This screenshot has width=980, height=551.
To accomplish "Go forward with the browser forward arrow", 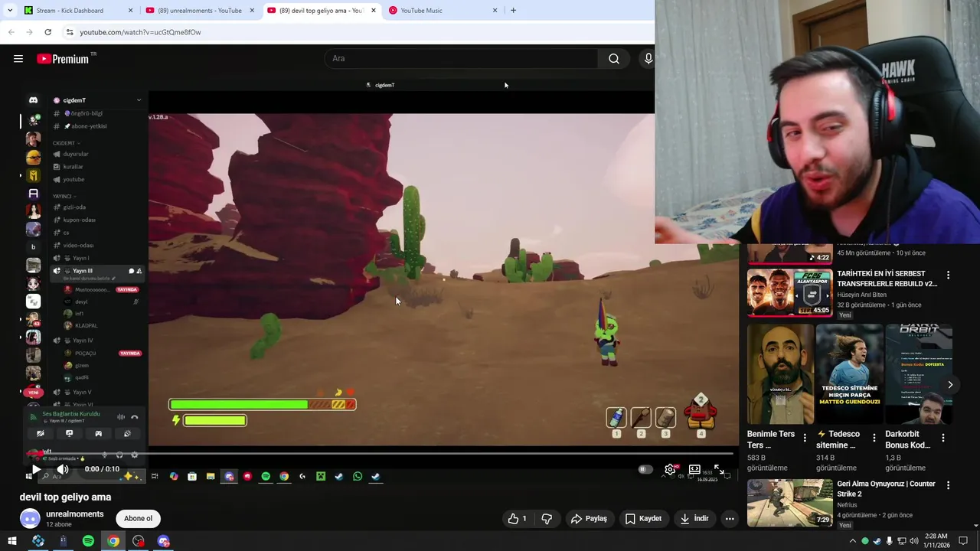I will [x=29, y=32].
